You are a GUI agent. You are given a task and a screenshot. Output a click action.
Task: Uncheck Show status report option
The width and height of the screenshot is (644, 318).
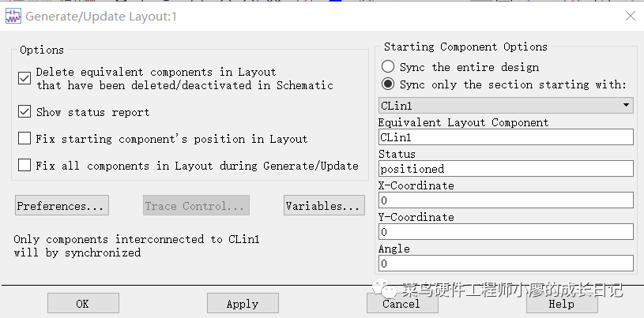(x=24, y=112)
